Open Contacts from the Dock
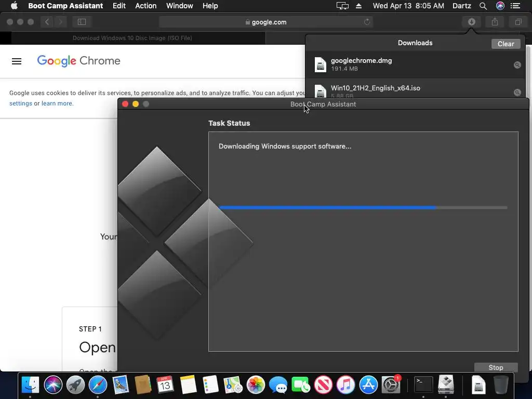This screenshot has height=399, width=532. point(143,385)
